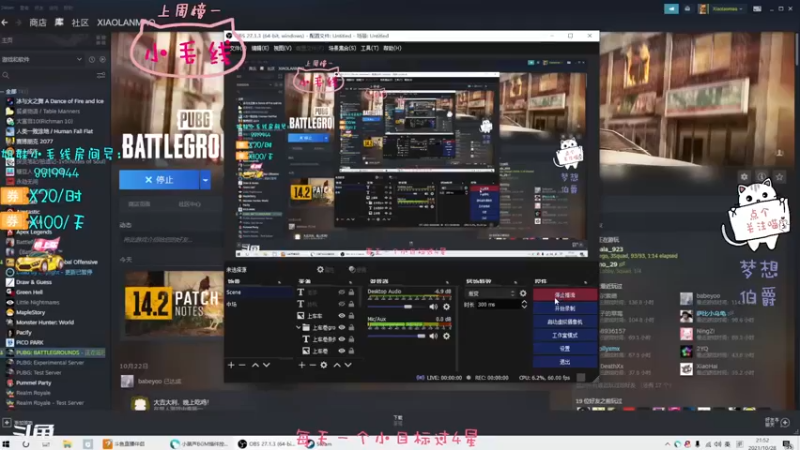Open Xiaolanmao account dropdown in Steam

click(x=727, y=9)
